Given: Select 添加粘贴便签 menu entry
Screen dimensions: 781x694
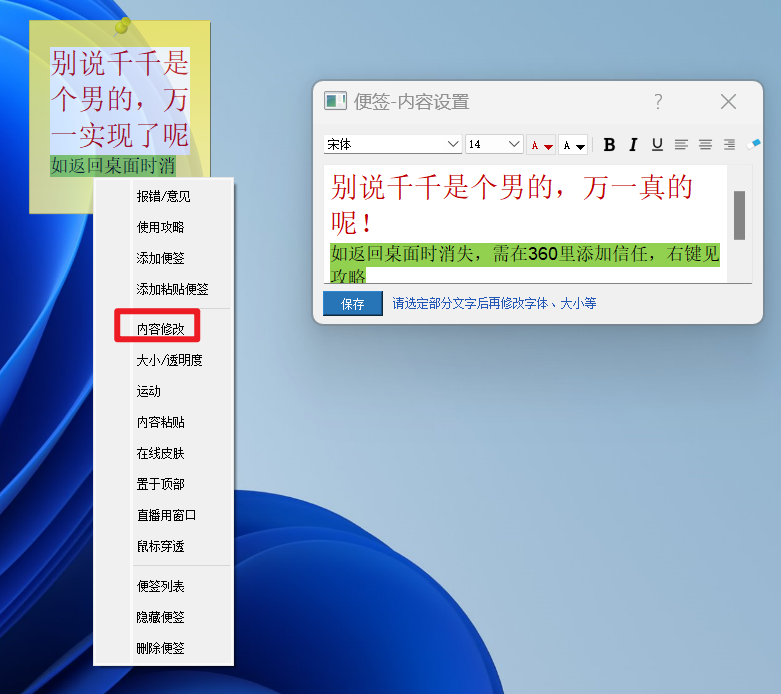Looking at the screenshot, I should pyautogui.click(x=172, y=289).
